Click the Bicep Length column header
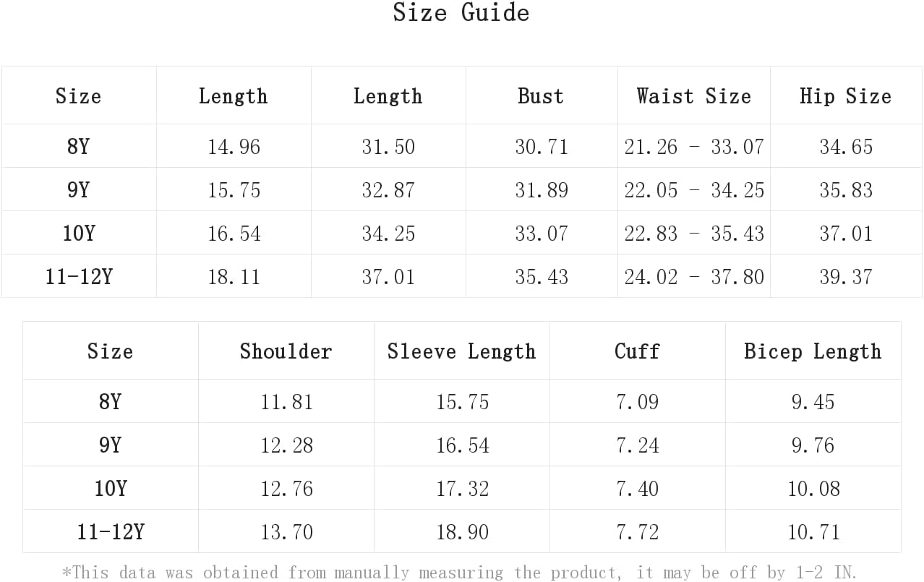Screen dimensions: 924x582 (813, 351)
